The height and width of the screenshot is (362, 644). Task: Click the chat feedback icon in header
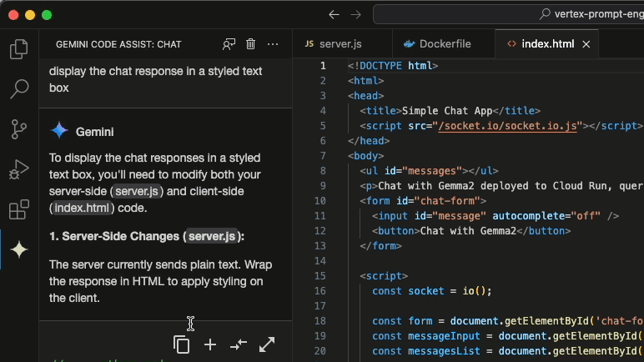pos(229,44)
